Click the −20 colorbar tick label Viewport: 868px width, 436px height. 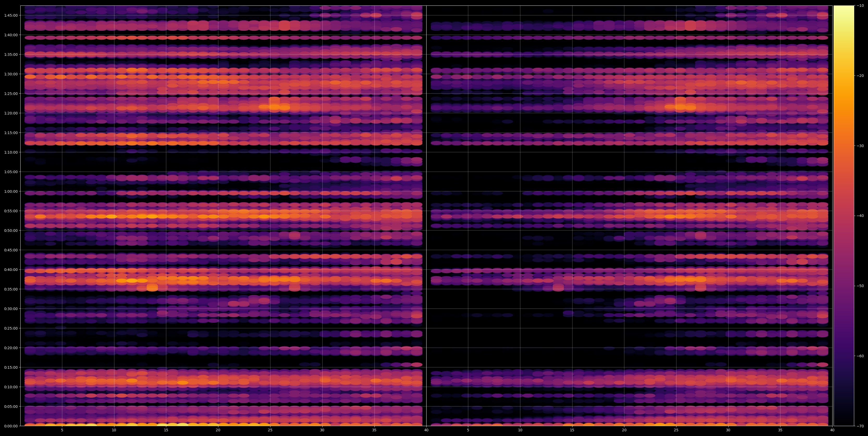click(x=860, y=76)
